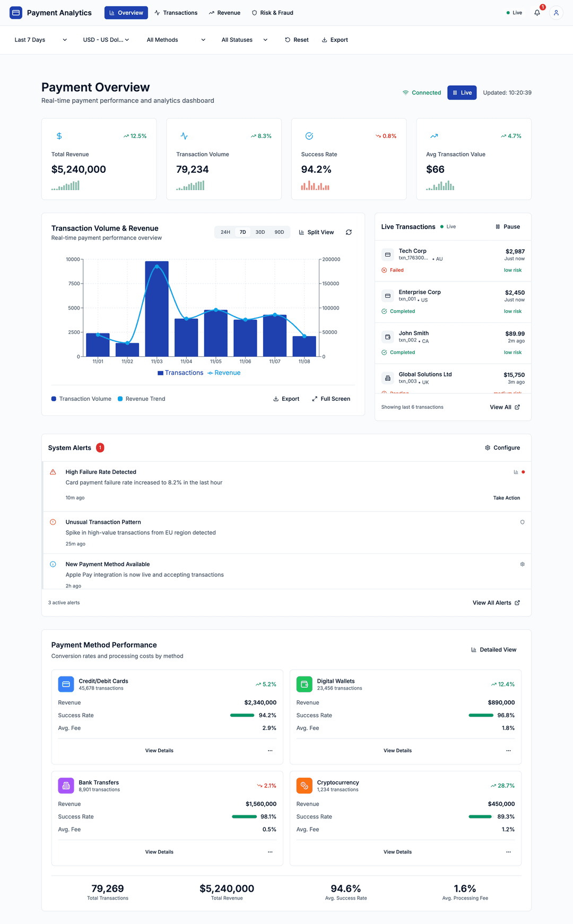
Task: Click Configure system alerts
Action: click(x=502, y=448)
